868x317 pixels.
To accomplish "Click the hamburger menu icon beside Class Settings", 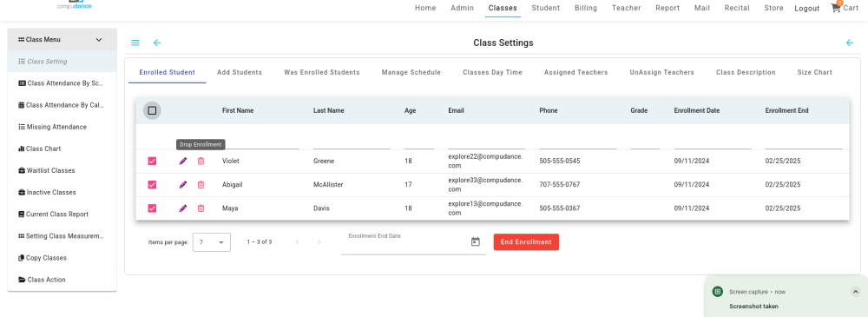I will pos(135,43).
